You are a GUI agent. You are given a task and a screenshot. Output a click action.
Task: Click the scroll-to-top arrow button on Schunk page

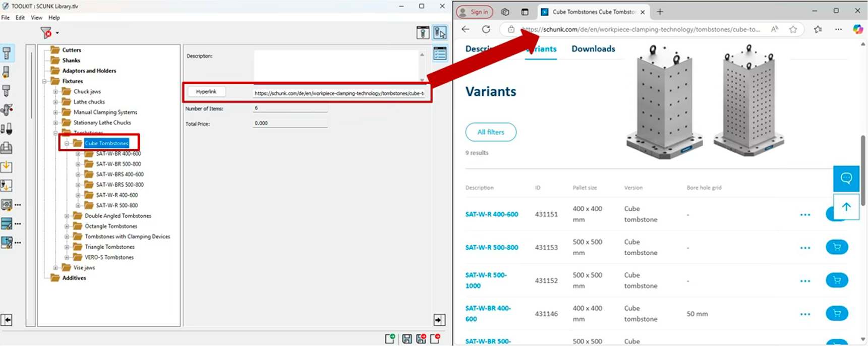(846, 206)
